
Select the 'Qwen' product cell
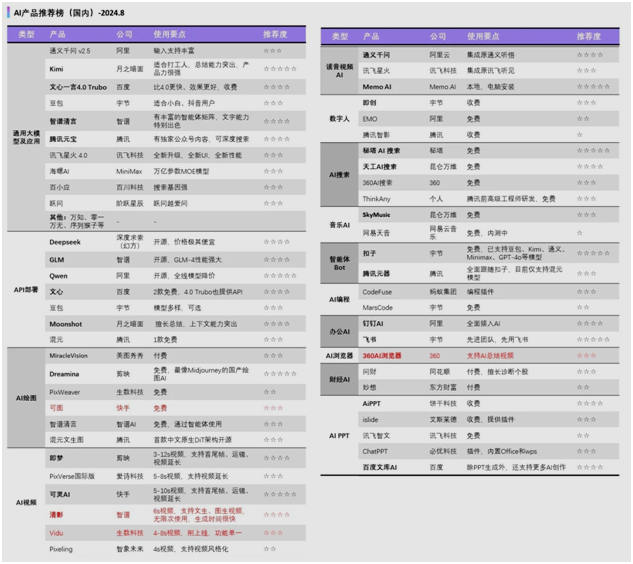[58, 276]
